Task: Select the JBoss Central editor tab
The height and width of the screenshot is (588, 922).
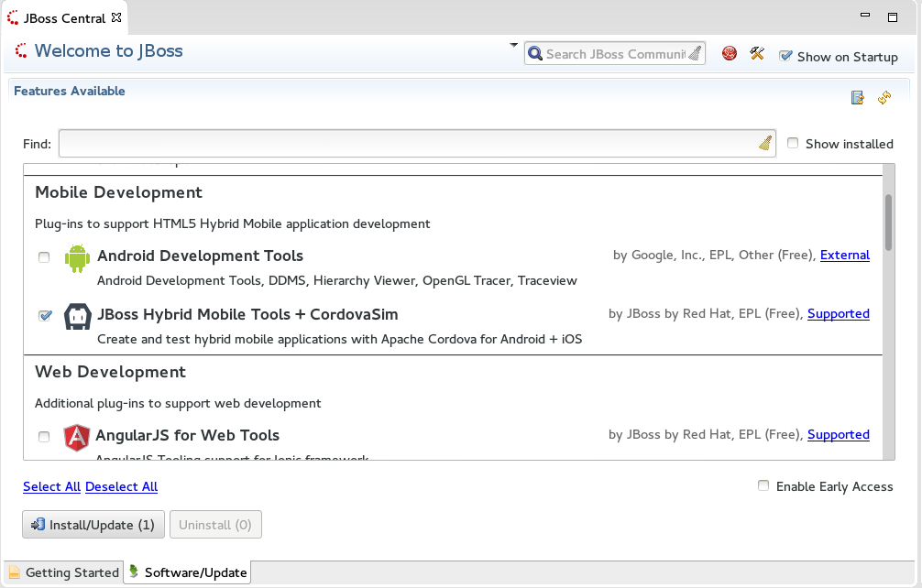Action: point(64,18)
